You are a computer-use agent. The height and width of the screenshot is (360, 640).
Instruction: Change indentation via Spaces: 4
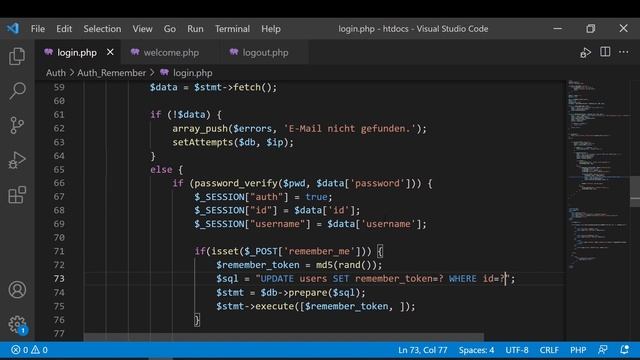tap(476, 350)
